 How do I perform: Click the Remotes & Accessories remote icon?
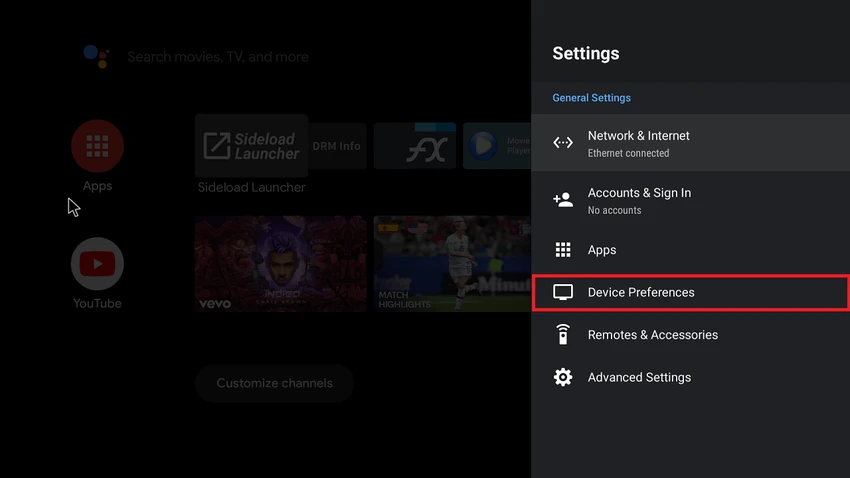click(x=563, y=334)
